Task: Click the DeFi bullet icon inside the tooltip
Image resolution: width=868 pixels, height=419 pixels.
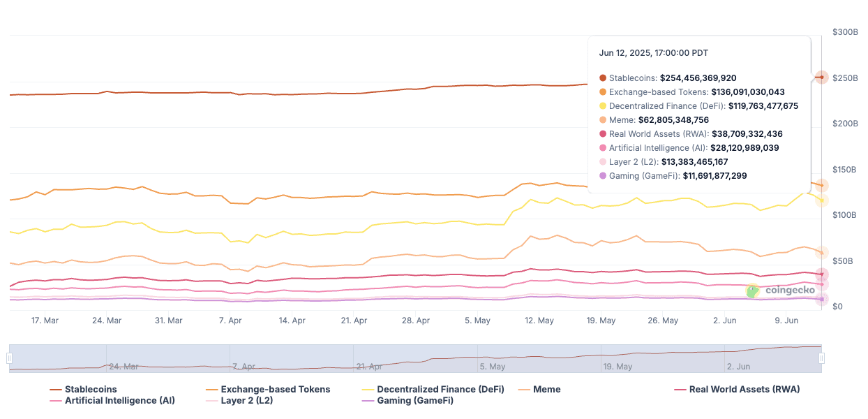Action: click(x=601, y=105)
